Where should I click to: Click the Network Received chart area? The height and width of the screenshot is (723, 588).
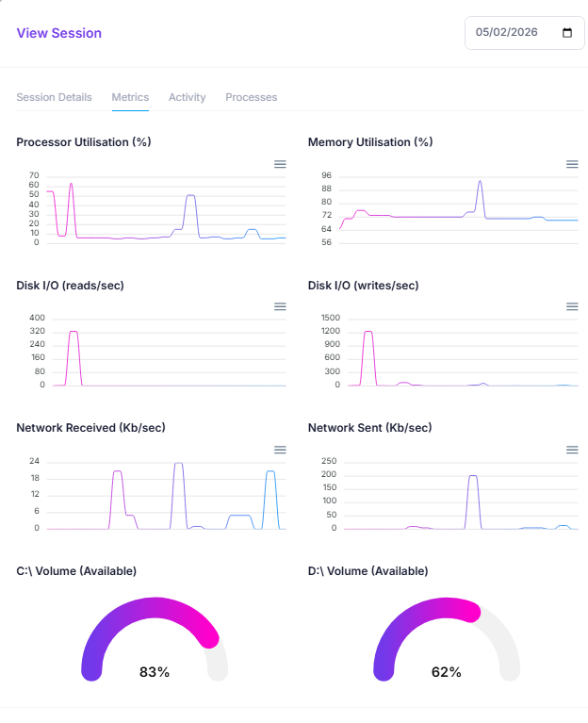pyautogui.click(x=165, y=495)
